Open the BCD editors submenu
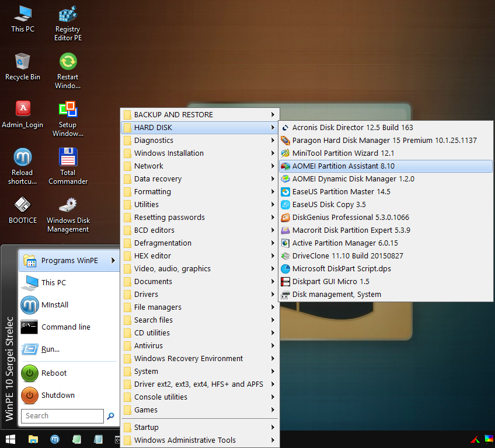 click(x=200, y=230)
